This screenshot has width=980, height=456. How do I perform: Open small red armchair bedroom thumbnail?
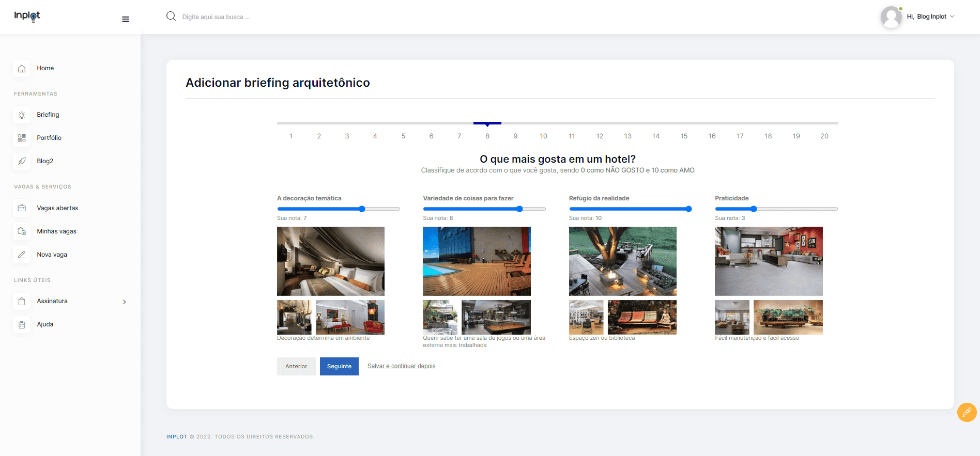(x=350, y=317)
